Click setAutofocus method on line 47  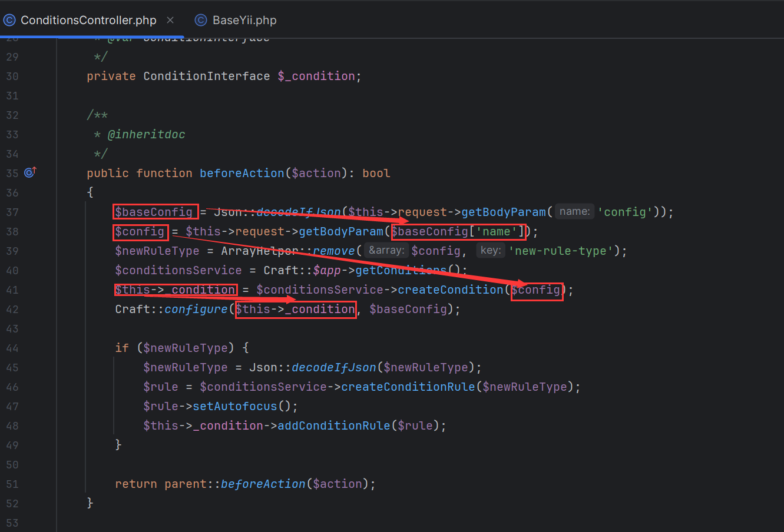(x=235, y=406)
